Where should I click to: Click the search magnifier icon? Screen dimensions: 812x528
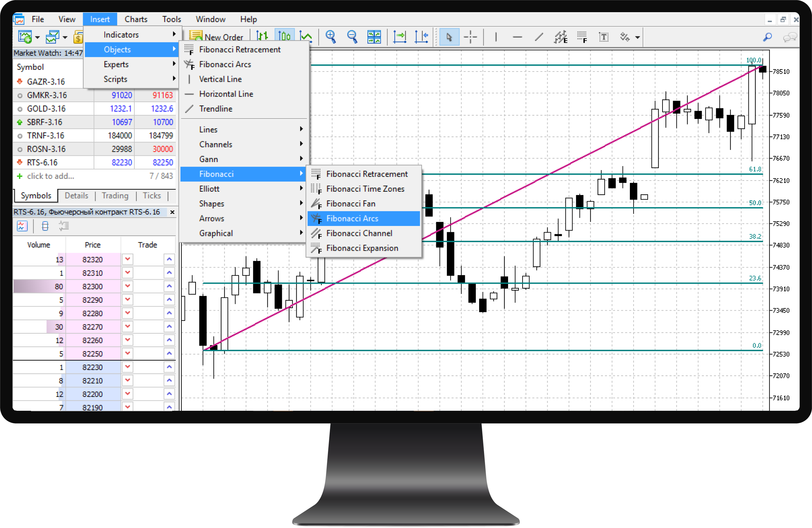click(767, 37)
